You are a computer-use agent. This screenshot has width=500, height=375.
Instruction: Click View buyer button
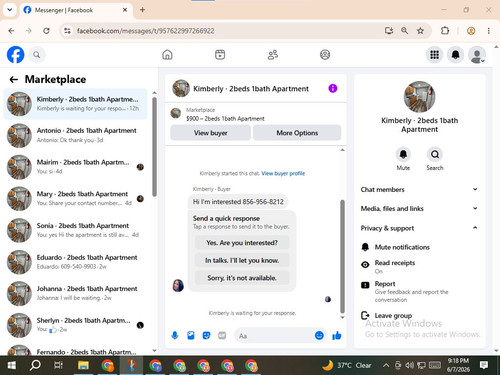[210, 133]
